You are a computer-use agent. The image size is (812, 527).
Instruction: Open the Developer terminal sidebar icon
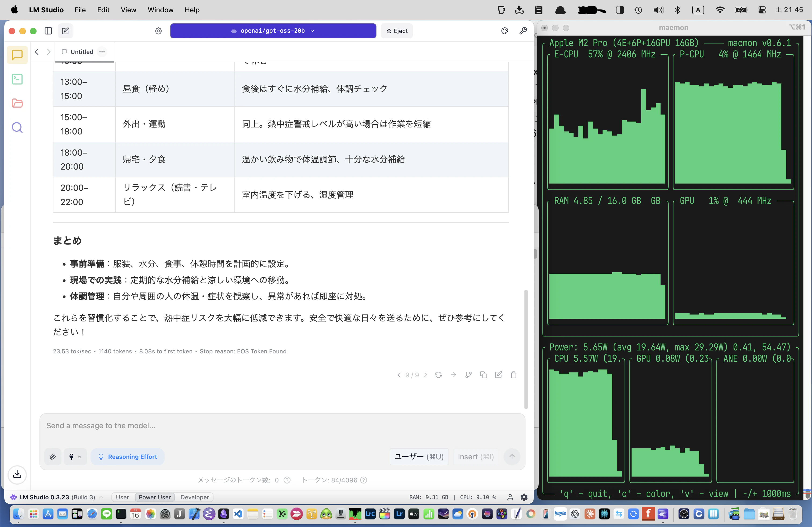17,79
